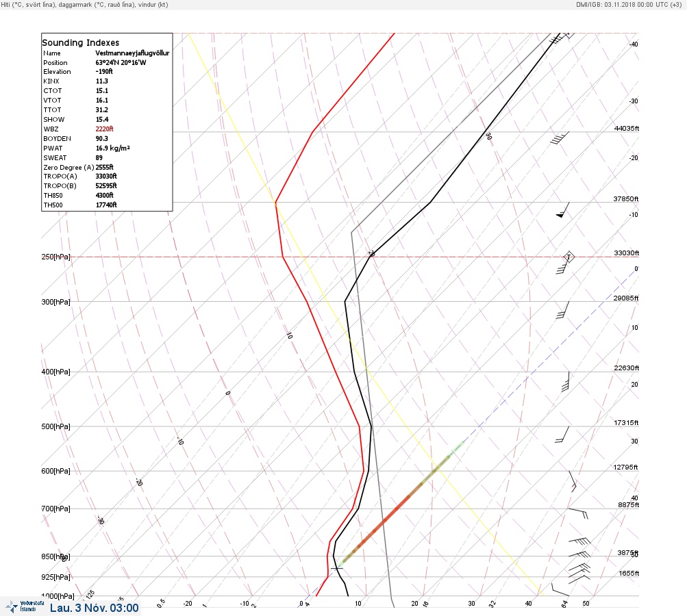Click the 925[hPa] pressure label
Image resolution: width=687 pixels, height=616 pixels.
click(55, 577)
